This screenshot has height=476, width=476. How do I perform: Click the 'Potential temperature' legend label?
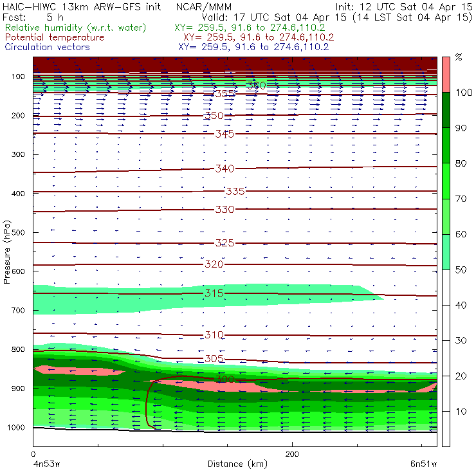(54, 37)
